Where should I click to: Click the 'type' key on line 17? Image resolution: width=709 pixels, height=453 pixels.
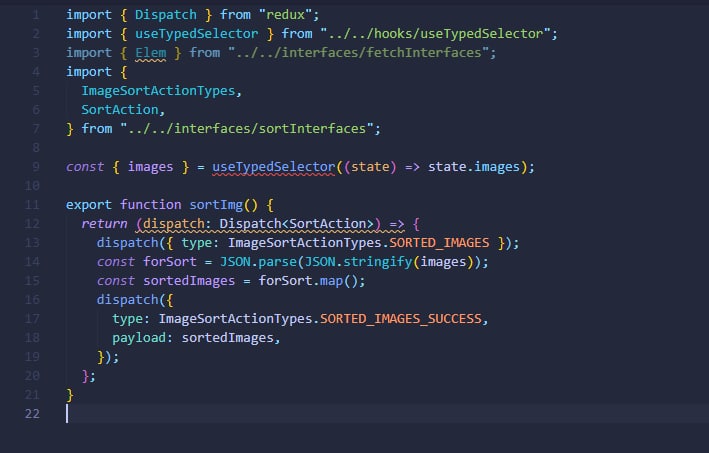(x=128, y=319)
